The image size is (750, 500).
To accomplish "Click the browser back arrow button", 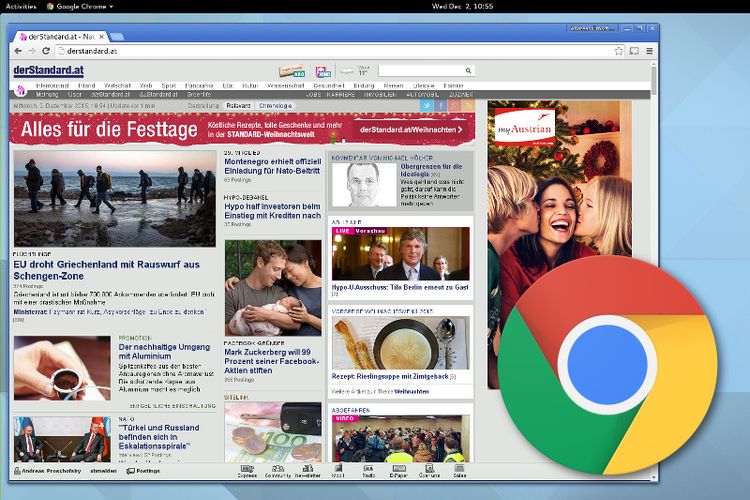I will coord(19,50).
